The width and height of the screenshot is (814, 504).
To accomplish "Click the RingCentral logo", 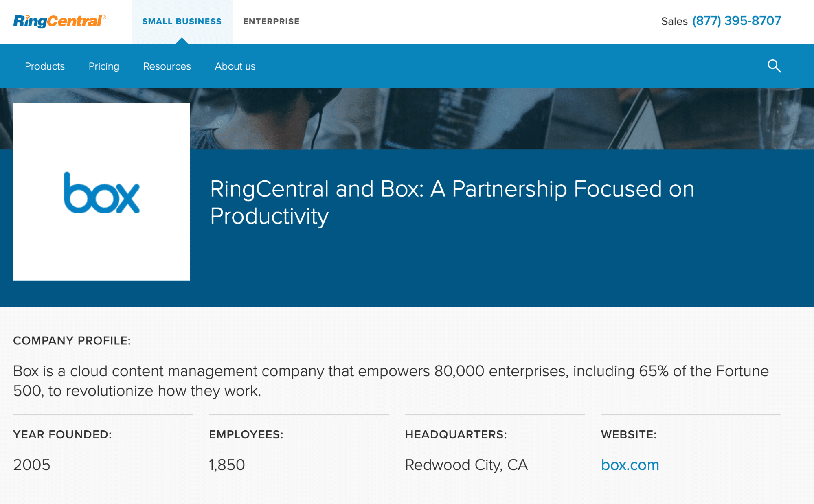I will pos(59,21).
